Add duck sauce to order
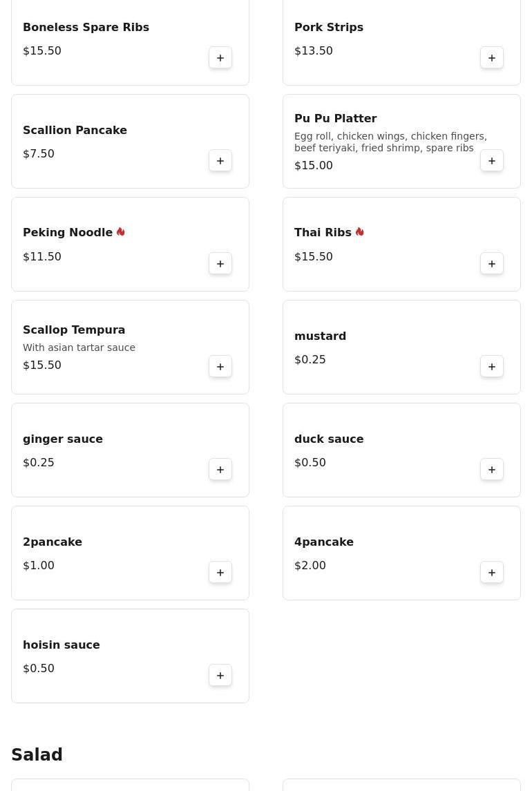532x791 pixels. click(492, 470)
